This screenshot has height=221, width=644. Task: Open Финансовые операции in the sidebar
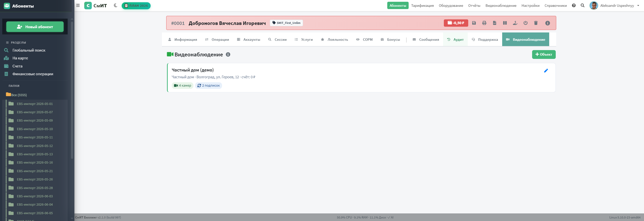click(x=33, y=74)
